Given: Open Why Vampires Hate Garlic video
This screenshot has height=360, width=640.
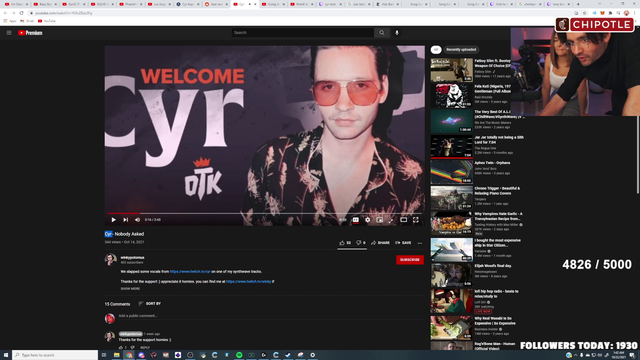Looking at the screenshot, I should tap(451, 223).
